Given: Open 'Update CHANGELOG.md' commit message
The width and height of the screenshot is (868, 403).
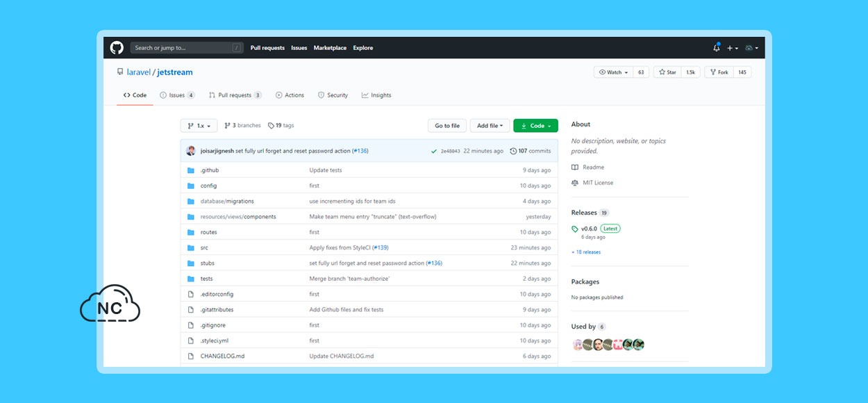Looking at the screenshot, I should pos(342,356).
